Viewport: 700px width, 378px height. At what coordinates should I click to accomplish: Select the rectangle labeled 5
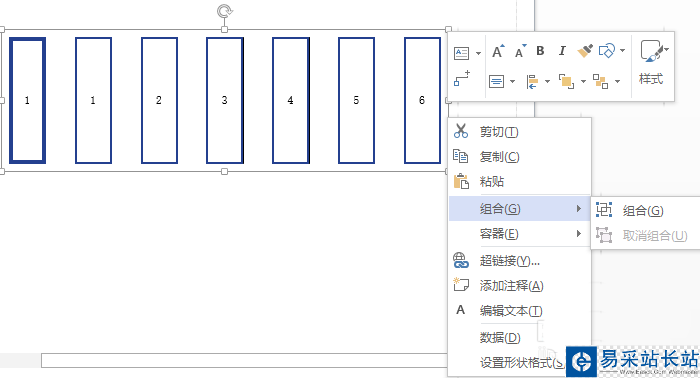(x=356, y=100)
